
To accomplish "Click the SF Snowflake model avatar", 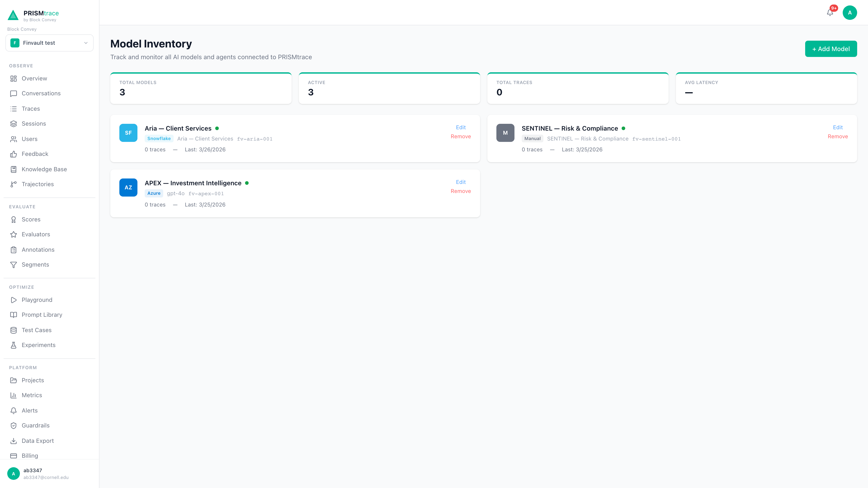I will [128, 133].
